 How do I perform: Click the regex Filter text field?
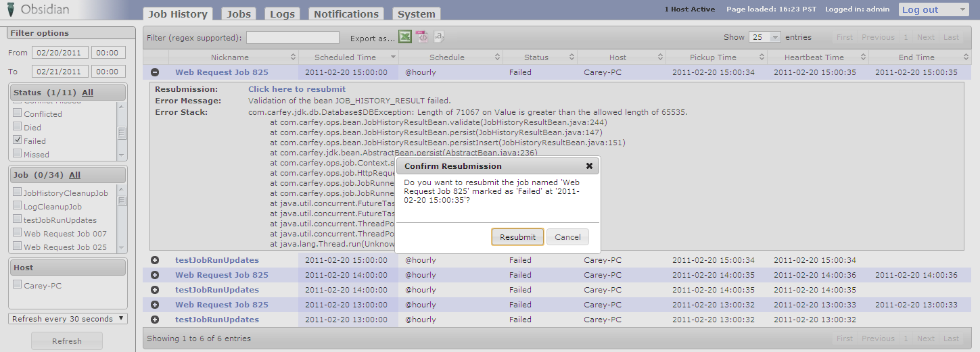click(293, 38)
